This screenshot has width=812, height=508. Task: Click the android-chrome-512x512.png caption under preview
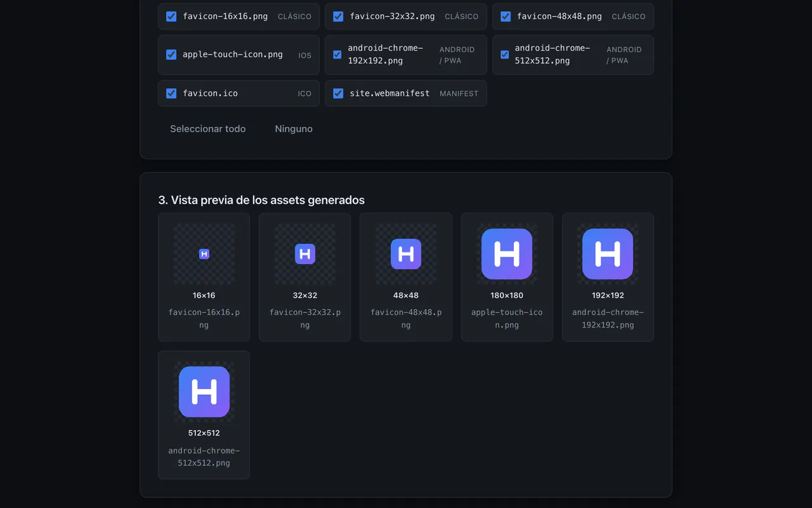tap(204, 457)
